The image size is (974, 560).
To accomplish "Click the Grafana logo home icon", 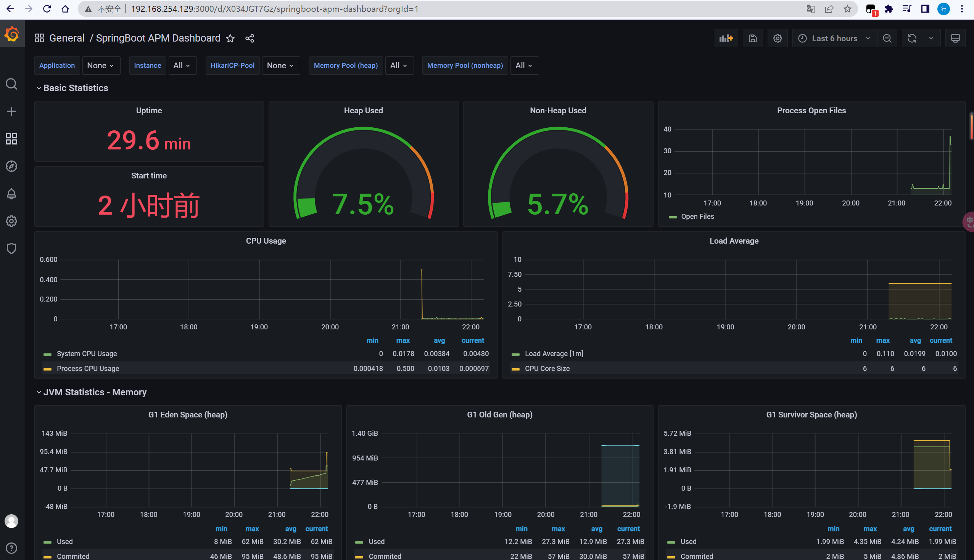I will click(x=12, y=34).
